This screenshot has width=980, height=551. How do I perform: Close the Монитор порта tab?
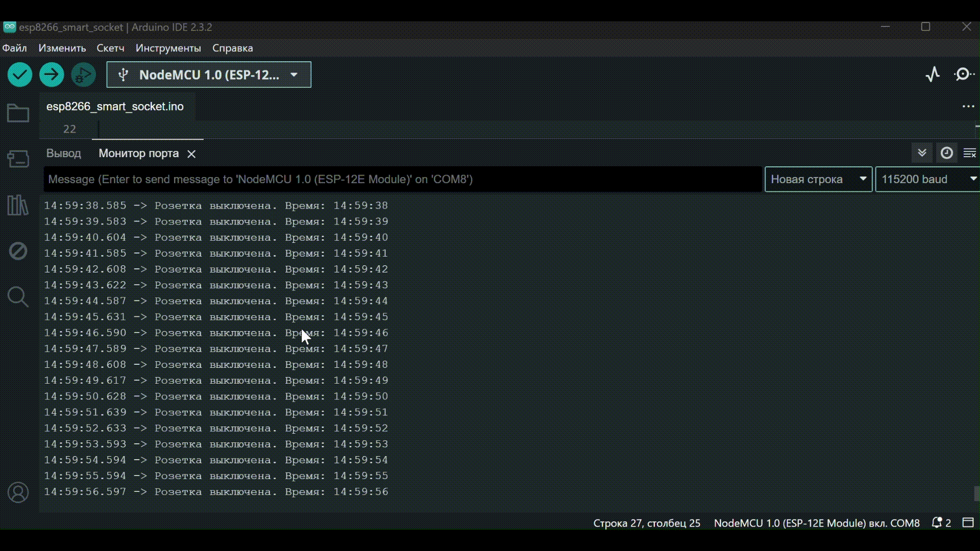(191, 154)
